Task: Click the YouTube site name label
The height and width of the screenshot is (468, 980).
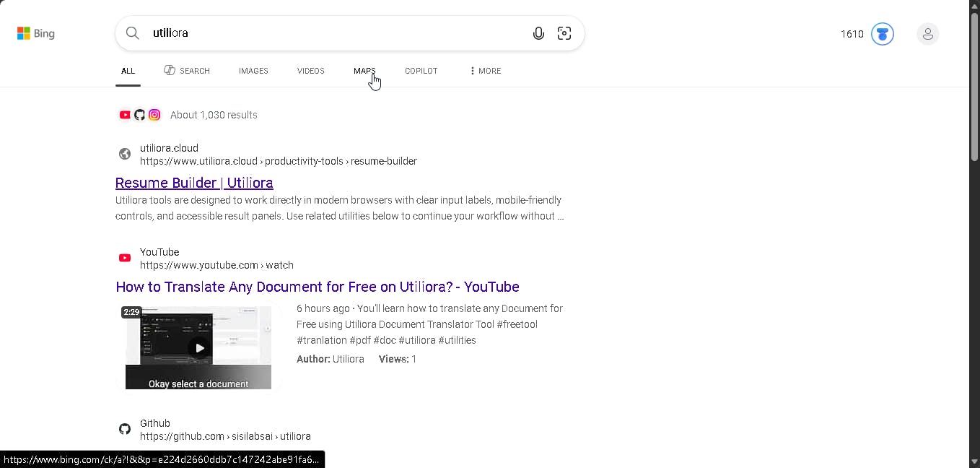Action: (x=159, y=252)
